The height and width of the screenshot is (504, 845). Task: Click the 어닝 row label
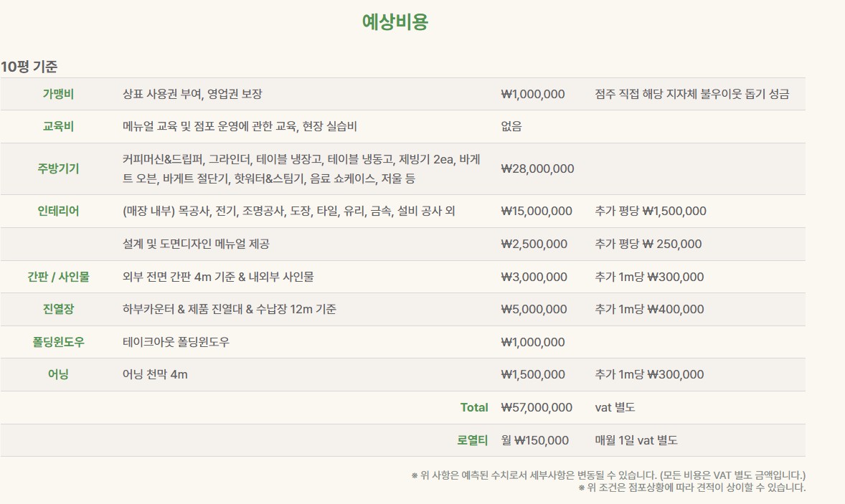(x=58, y=374)
